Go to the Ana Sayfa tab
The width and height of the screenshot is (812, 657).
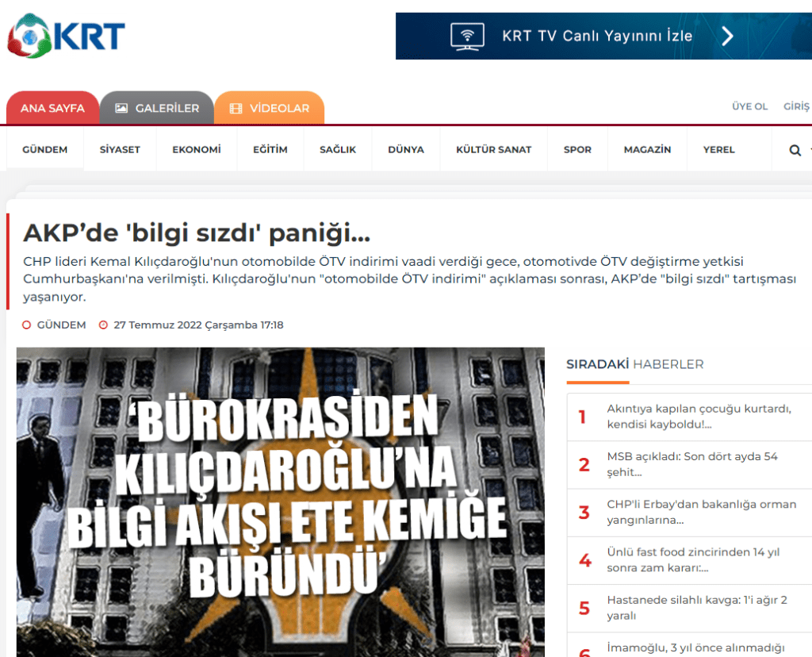52,108
